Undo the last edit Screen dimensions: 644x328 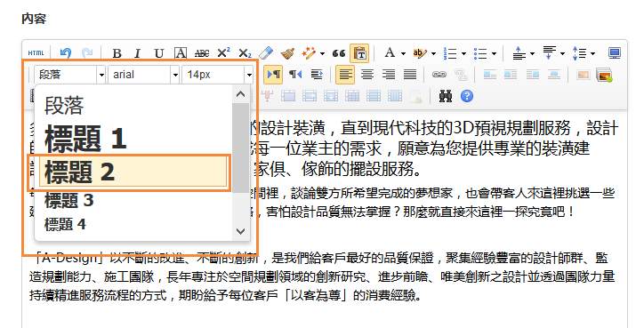pos(66,53)
